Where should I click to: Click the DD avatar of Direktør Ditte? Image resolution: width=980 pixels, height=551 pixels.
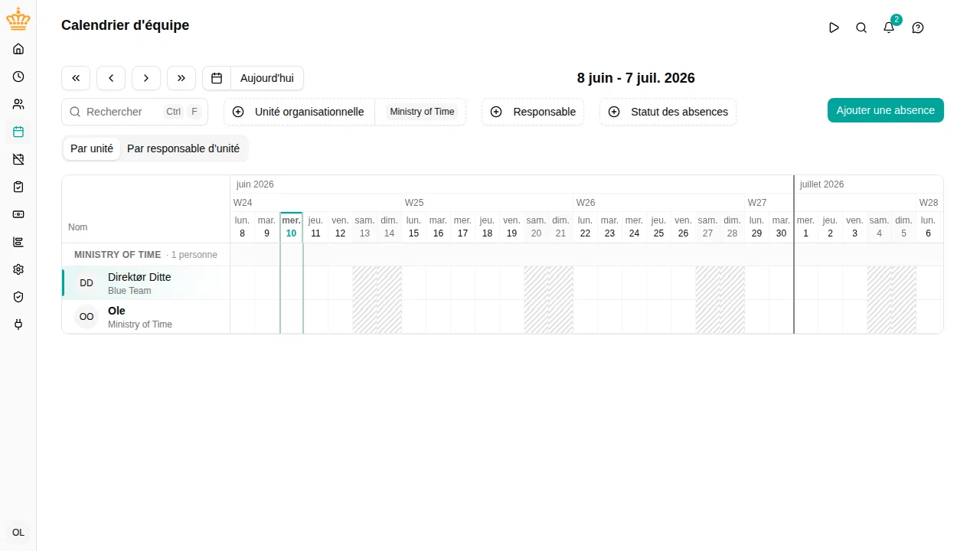[87, 283]
